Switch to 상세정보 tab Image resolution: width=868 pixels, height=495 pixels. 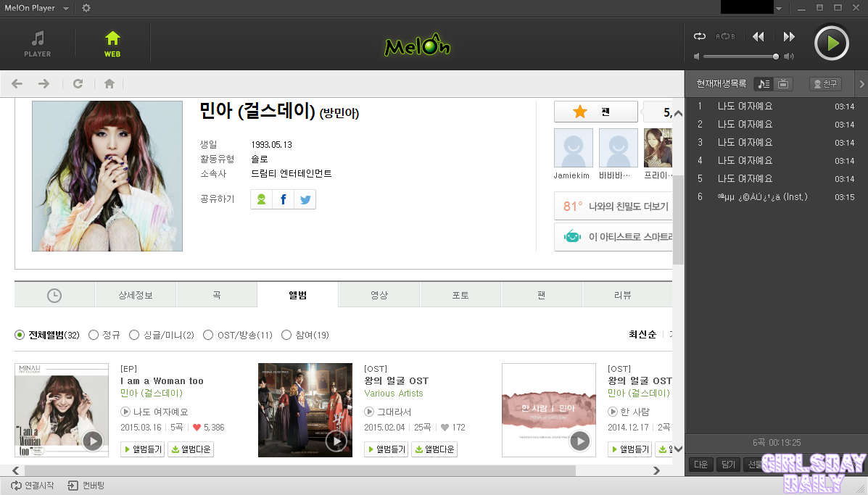click(136, 296)
